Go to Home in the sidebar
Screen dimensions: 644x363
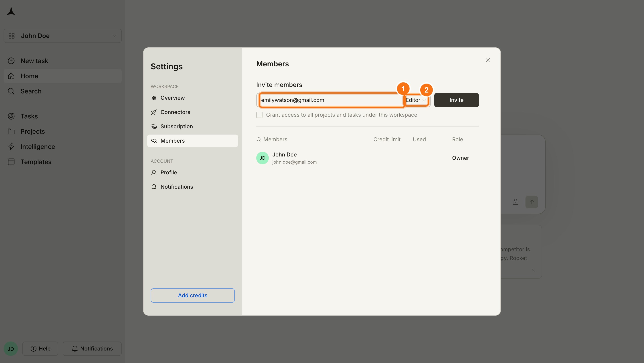click(63, 76)
